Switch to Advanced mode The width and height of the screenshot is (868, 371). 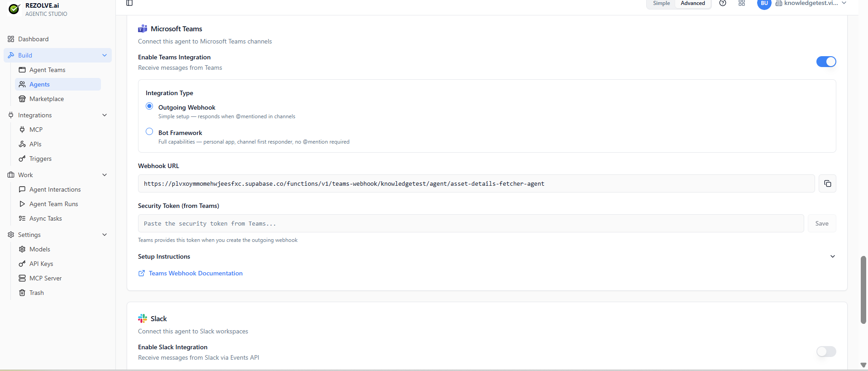click(x=692, y=3)
